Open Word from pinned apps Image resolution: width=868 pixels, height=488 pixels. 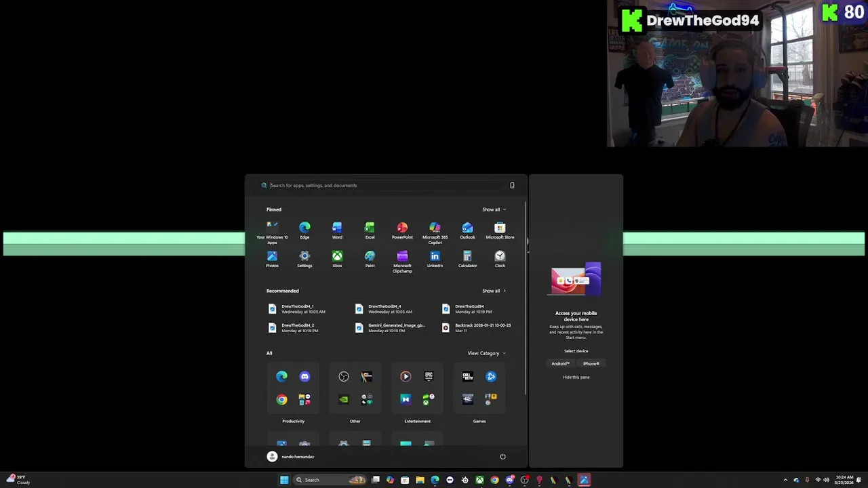click(x=337, y=230)
